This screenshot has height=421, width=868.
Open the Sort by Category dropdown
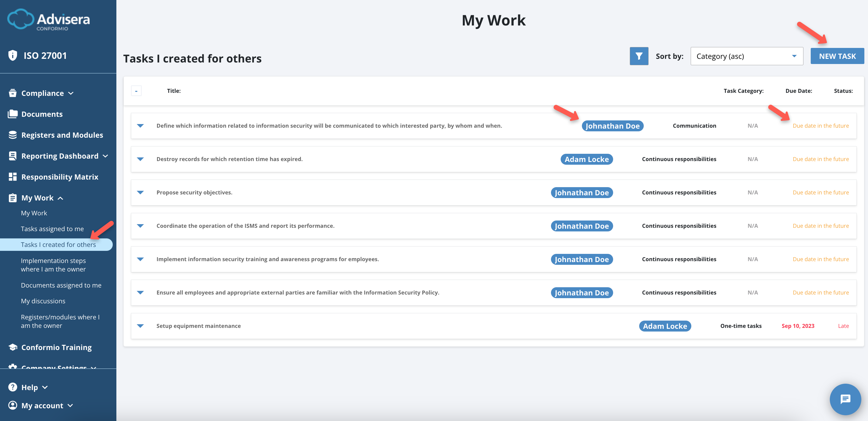point(746,56)
